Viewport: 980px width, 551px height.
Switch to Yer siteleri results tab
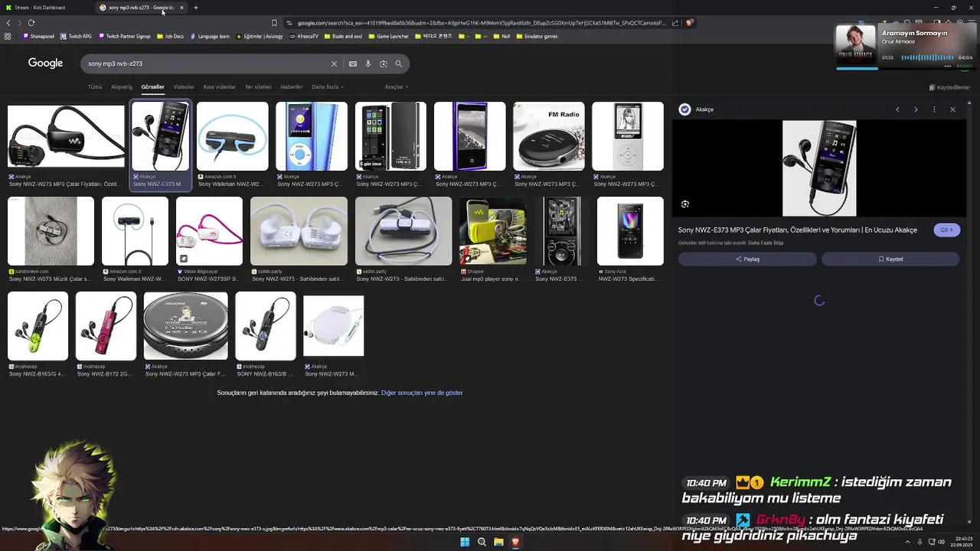point(258,86)
